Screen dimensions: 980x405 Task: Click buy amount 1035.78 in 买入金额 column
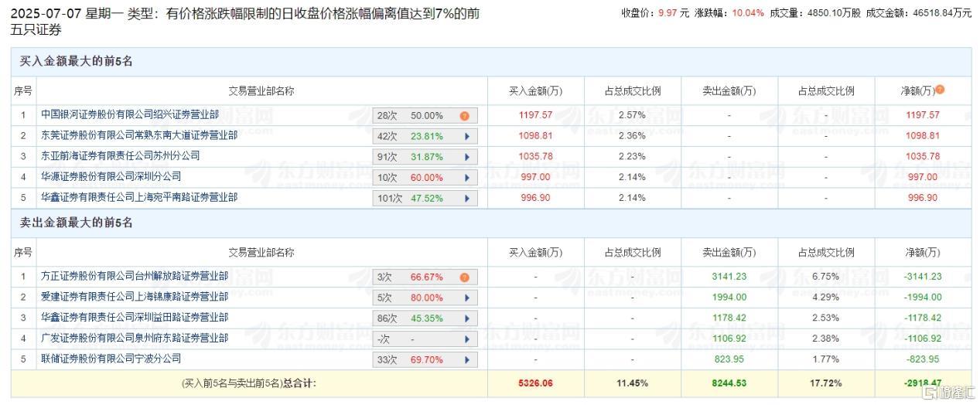535,156
